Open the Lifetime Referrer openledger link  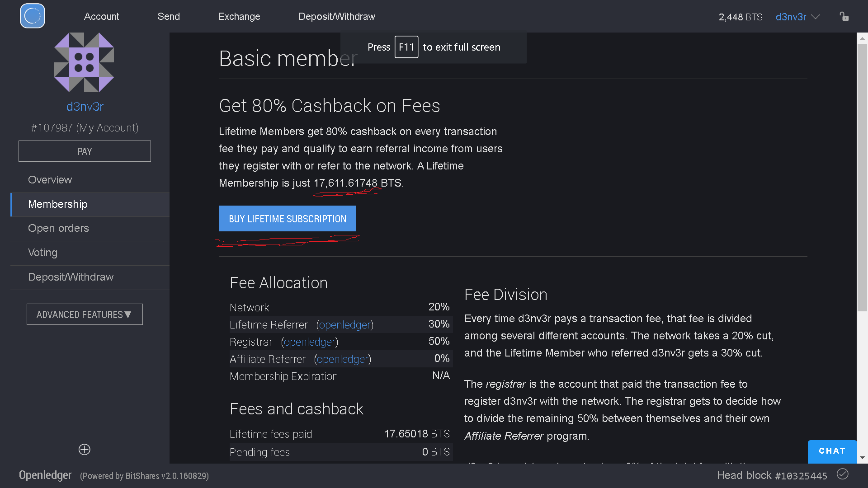[x=345, y=325]
